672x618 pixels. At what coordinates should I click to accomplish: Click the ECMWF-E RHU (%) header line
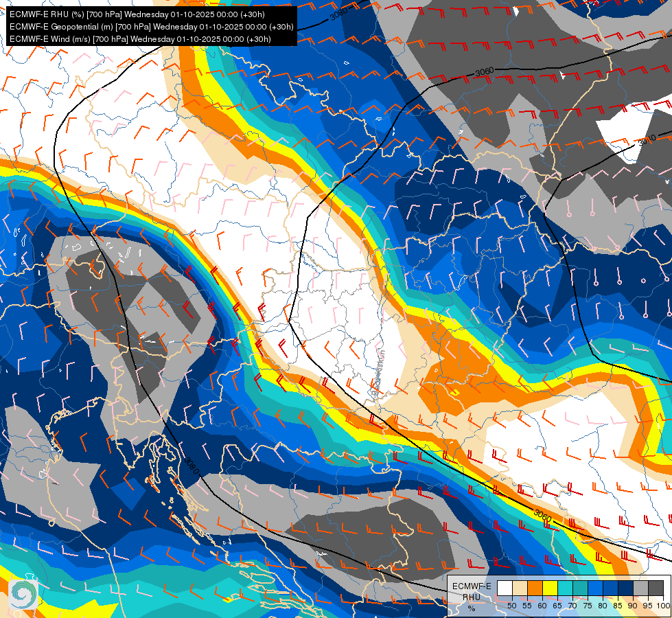(137, 14)
